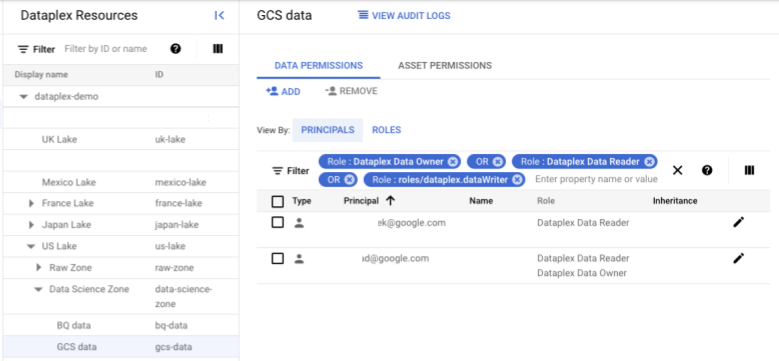Open column display options for permissions table
This screenshot has height=361, width=779.
[749, 170]
